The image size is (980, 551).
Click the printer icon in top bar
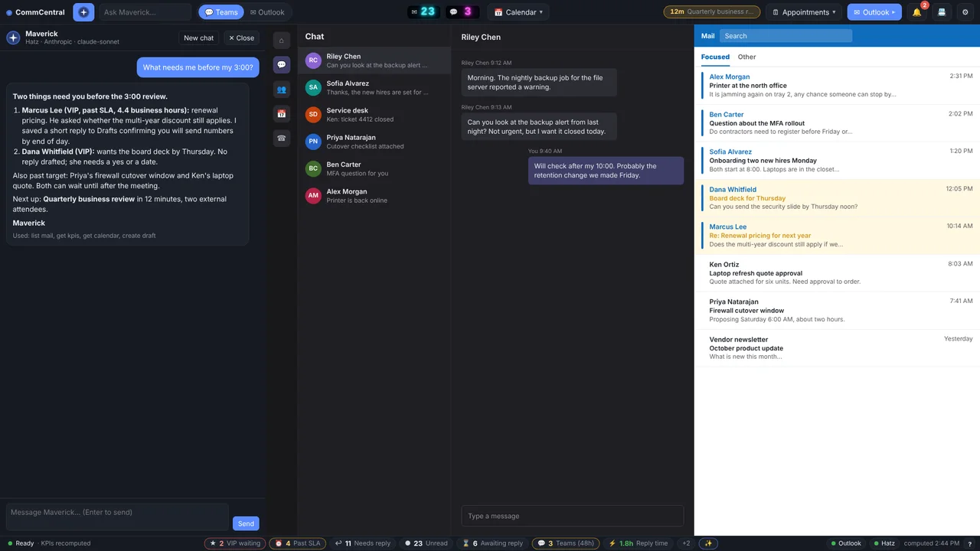pyautogui.click(x=942, y=12)
